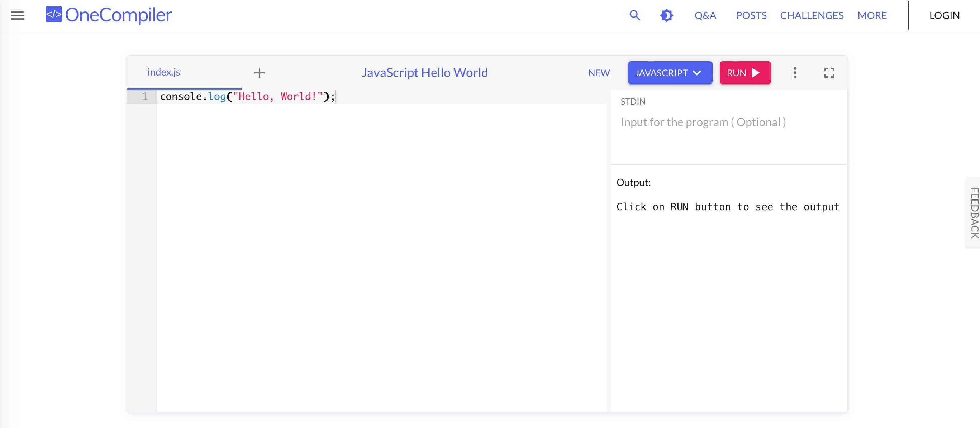The height and width of the screenshot is (428, 980).
Task: Click JavaScript Hello World title
Action: click(x=424, y=72)
